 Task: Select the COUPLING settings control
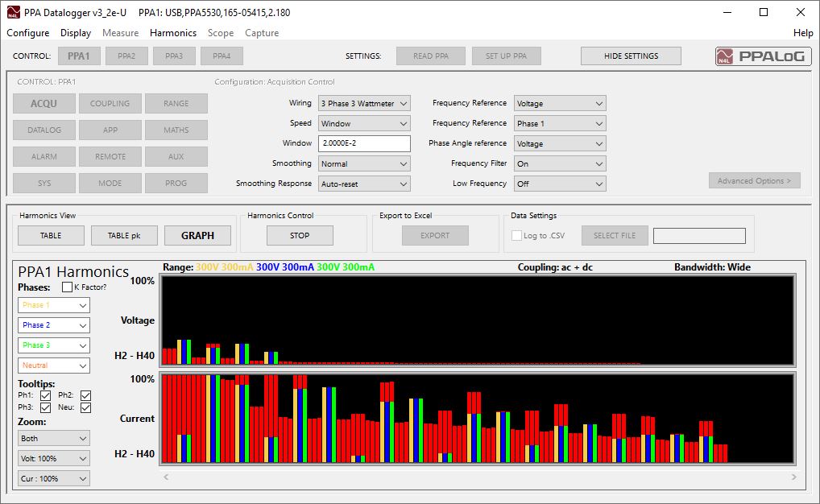click(x=110, y=103)
